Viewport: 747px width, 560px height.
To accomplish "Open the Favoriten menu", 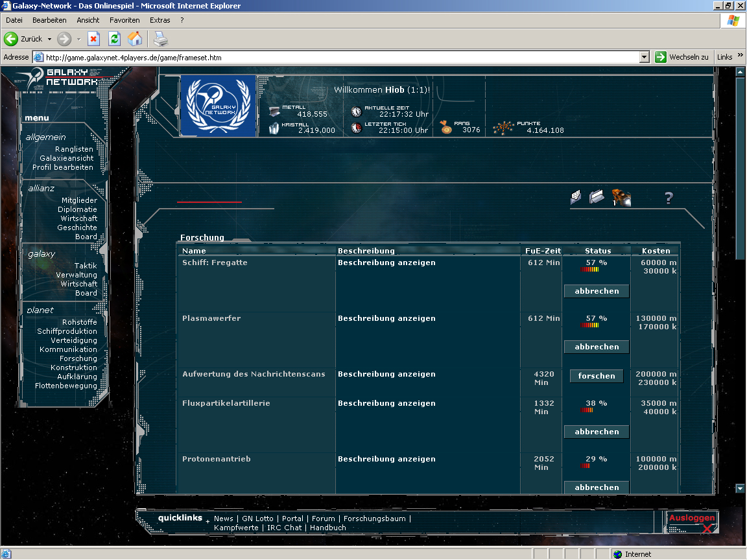I will tap(124, 20).
